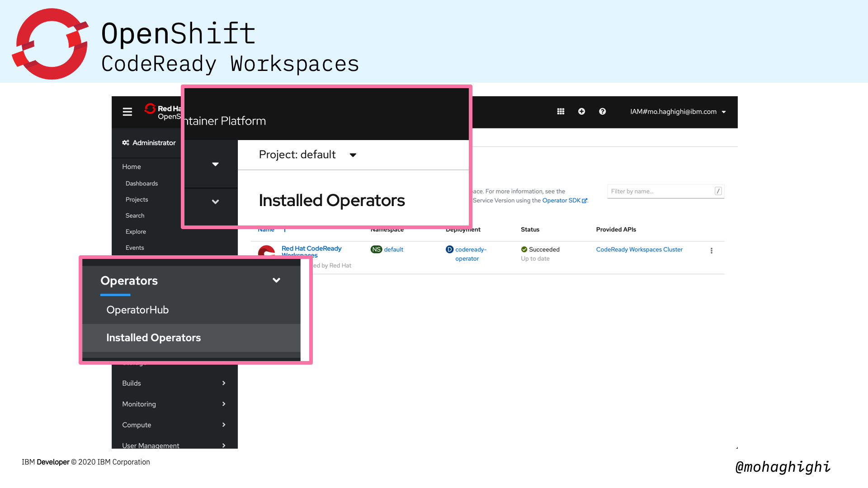
Task: Expand the Builds navigation section
Action: [x=175, y=383]
